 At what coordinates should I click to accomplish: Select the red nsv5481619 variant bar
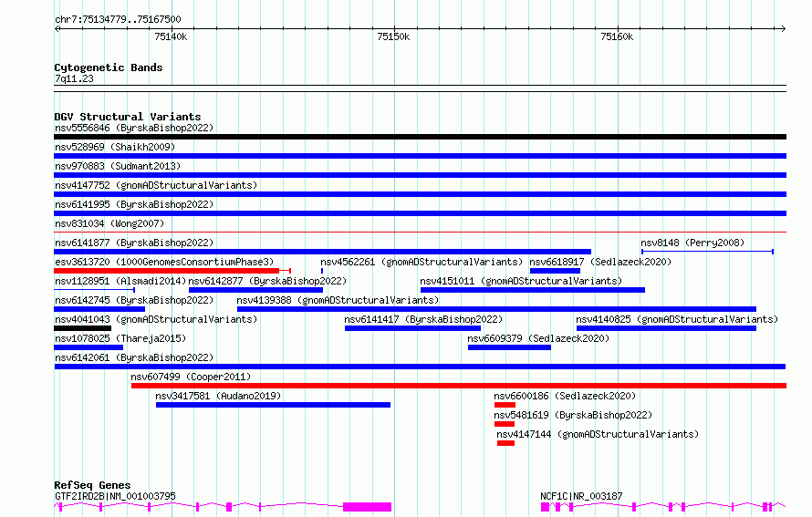tap(505, 424)
